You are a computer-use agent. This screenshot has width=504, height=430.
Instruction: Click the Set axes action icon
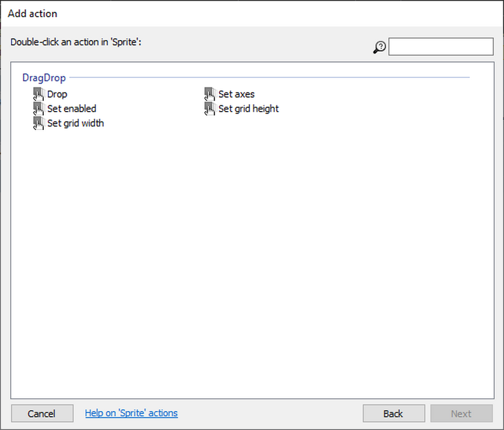tap(210, 94)
